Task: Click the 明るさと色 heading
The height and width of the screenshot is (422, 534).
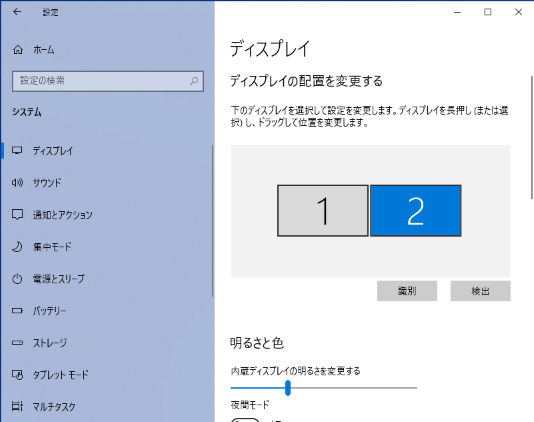Action: (x=257, y=343)
